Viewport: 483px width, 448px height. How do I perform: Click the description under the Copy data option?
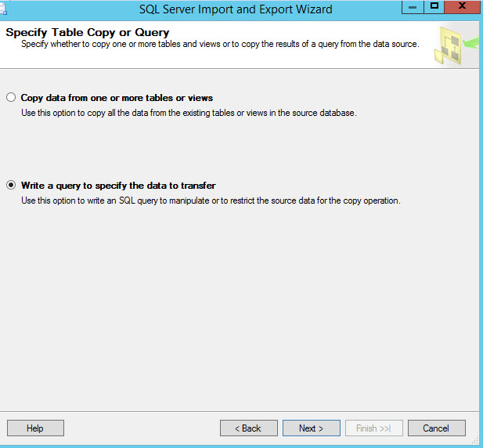(188, 113)
